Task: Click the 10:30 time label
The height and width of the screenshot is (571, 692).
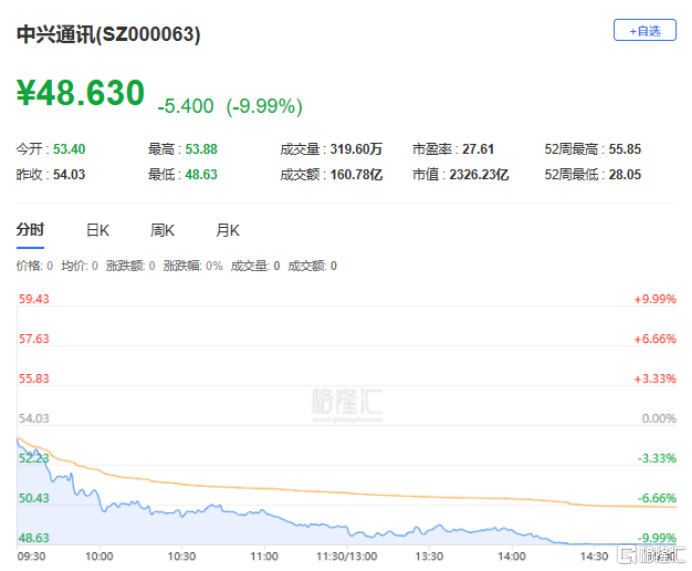Action: pos(181,556)
